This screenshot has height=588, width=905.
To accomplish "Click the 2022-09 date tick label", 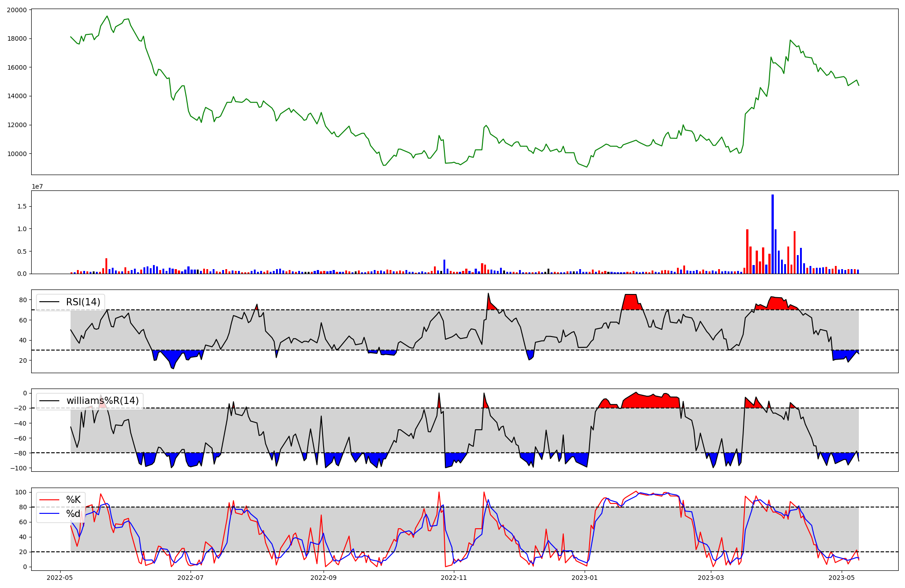I will pos(324,578).
